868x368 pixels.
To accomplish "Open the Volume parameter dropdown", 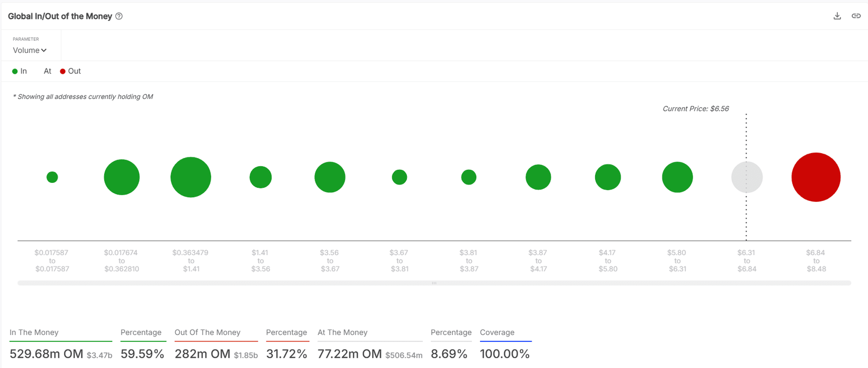I will click(30, 50).
